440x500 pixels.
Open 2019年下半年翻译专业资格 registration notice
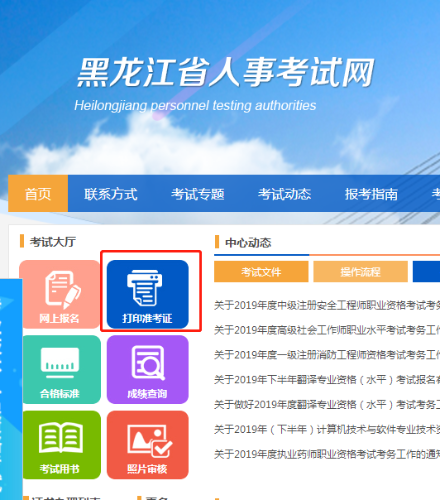point(327,380)
